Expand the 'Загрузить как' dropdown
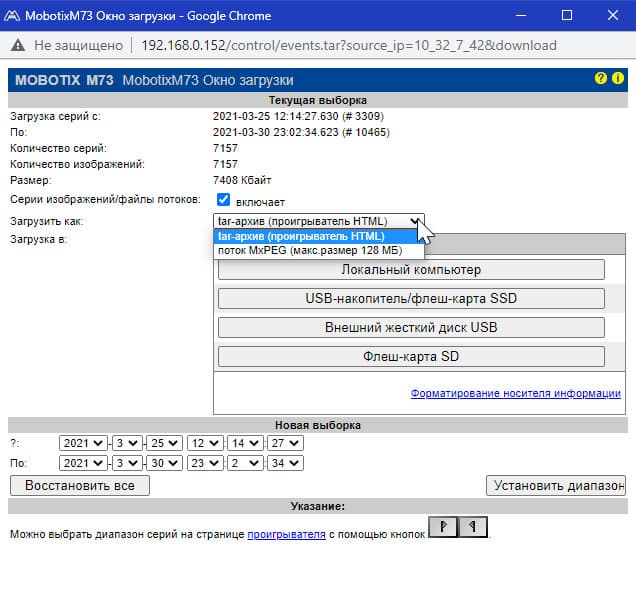 pos(319,221)
